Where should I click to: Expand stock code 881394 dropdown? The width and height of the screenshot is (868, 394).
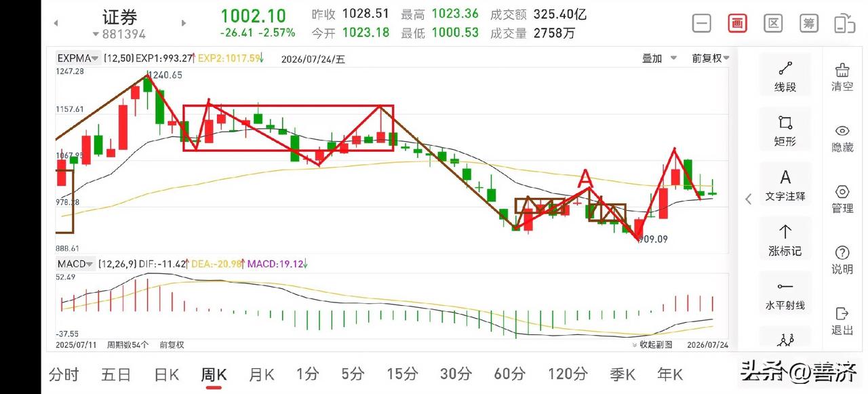pos(119,34)
